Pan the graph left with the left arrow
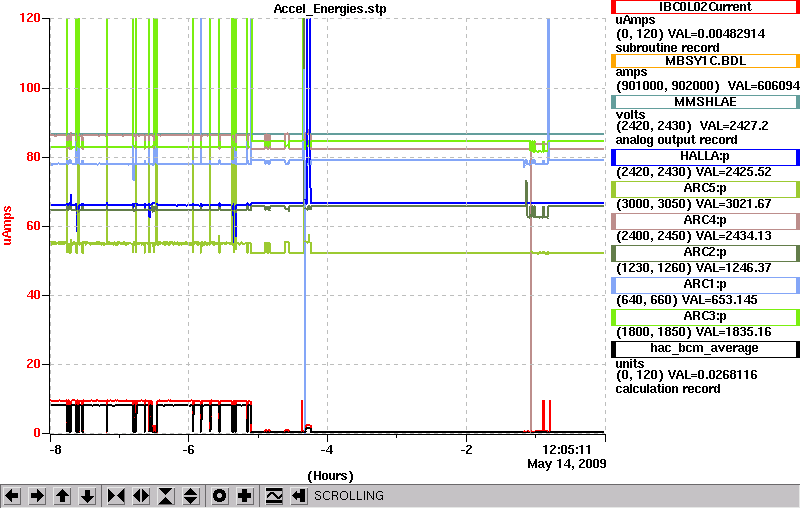 12,496
